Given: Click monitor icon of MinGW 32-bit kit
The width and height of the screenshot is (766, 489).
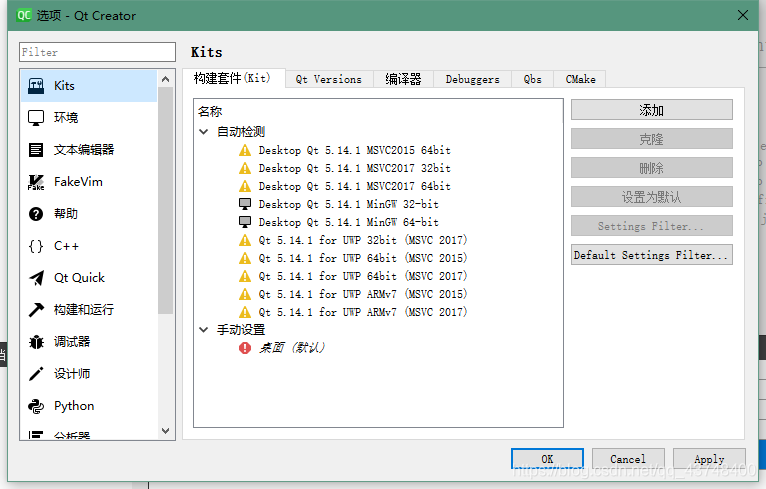Looking at the screenshot, I should 245,204.
